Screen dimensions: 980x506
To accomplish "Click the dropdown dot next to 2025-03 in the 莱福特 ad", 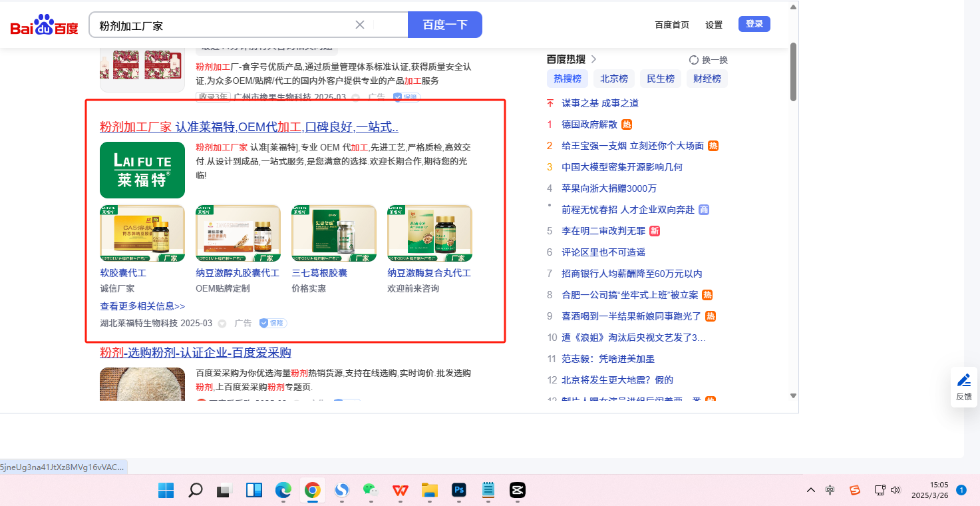I will point(222,324).
